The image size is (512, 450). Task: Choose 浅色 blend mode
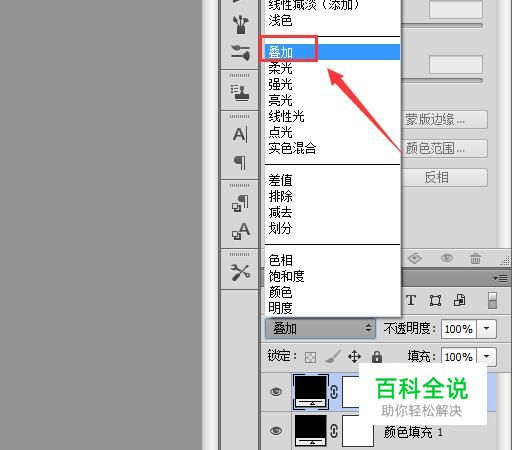[333, 21]
